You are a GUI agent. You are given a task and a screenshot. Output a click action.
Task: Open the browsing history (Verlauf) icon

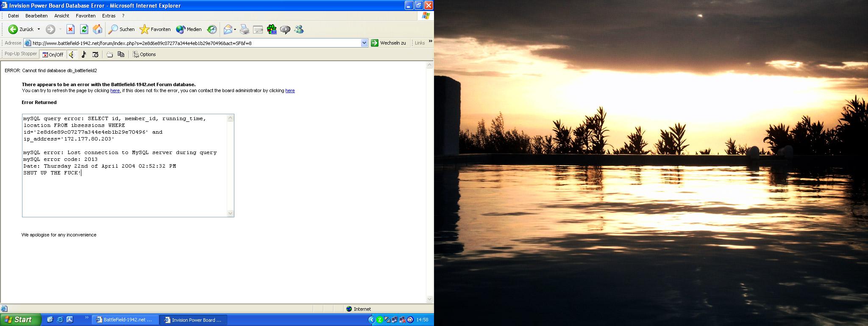pos(211,29)
